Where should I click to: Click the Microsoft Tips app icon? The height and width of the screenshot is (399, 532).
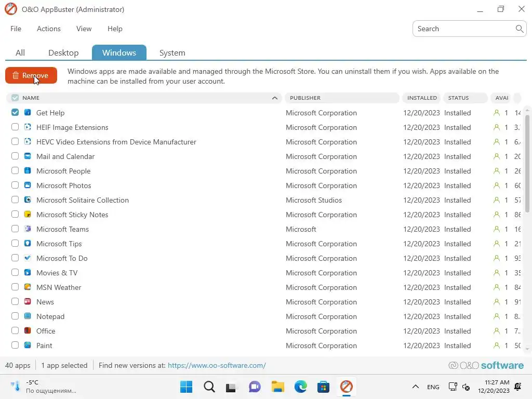click(x=28, y=244)
